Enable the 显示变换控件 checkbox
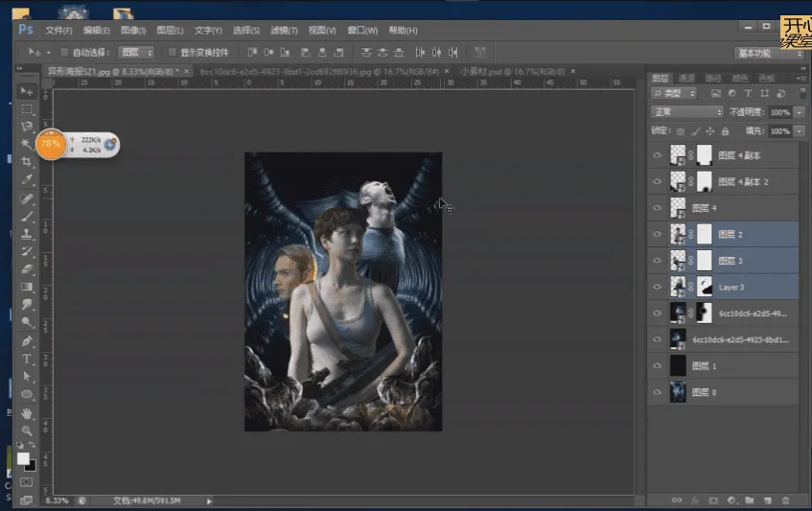The image size is (812, 511). 172,52
